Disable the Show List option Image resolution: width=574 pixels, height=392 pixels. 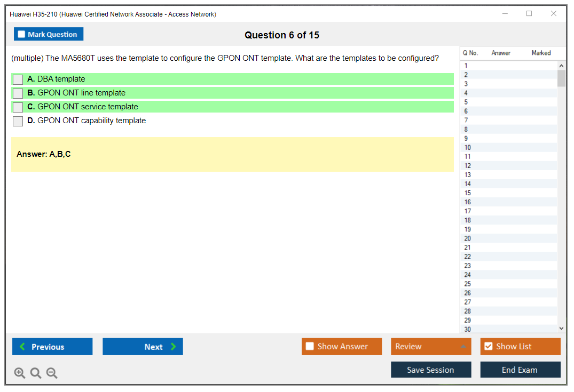point(488,347)
